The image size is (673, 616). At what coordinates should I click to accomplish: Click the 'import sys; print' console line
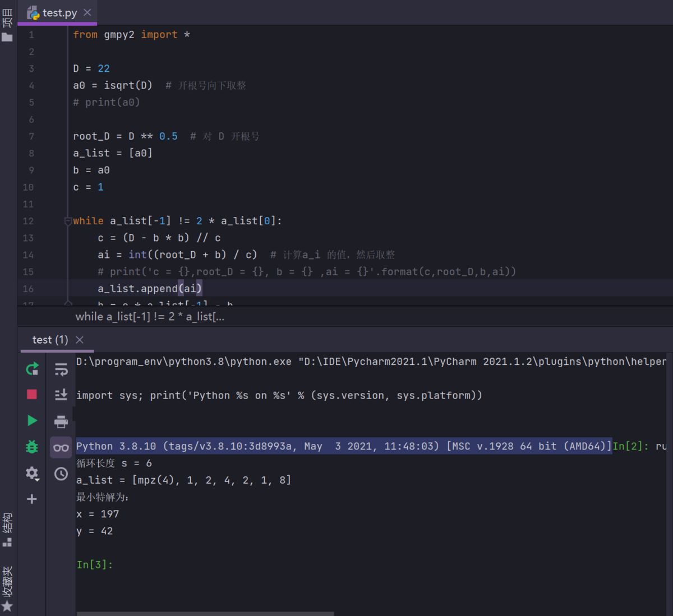click(x=279, y=395)
